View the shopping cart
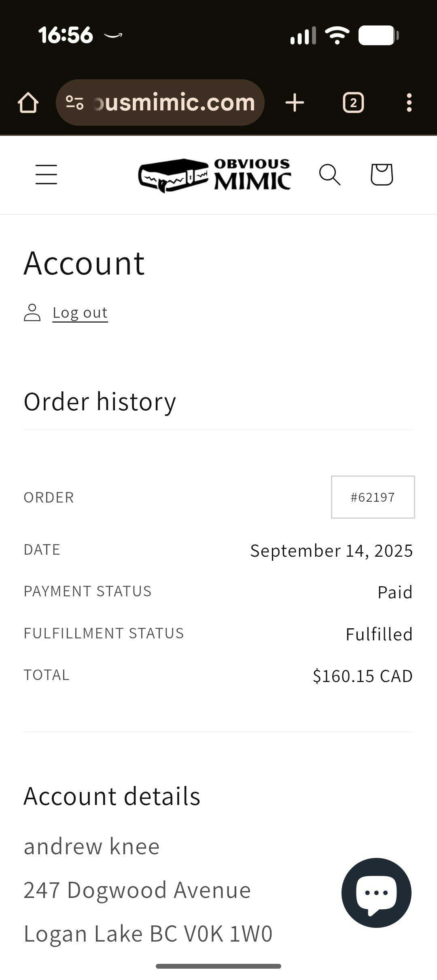The width and height of the screenshot is (437, 980). 382,175
